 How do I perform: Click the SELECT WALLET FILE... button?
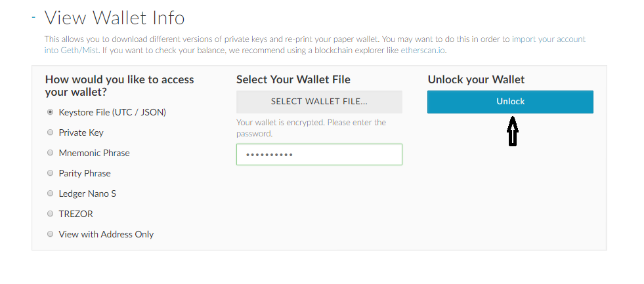(x=319, y=102)
